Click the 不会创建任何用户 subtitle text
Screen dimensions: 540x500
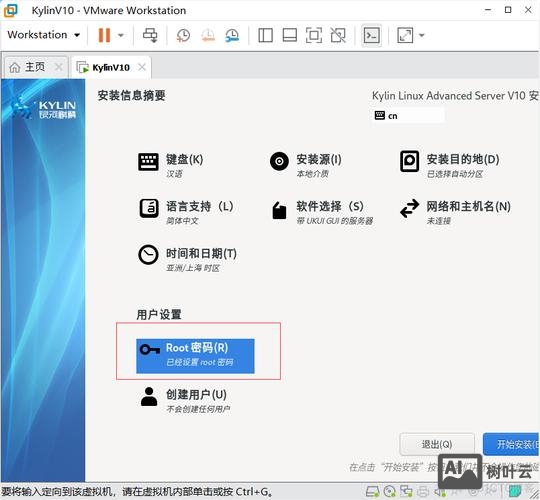coord(198,409)
